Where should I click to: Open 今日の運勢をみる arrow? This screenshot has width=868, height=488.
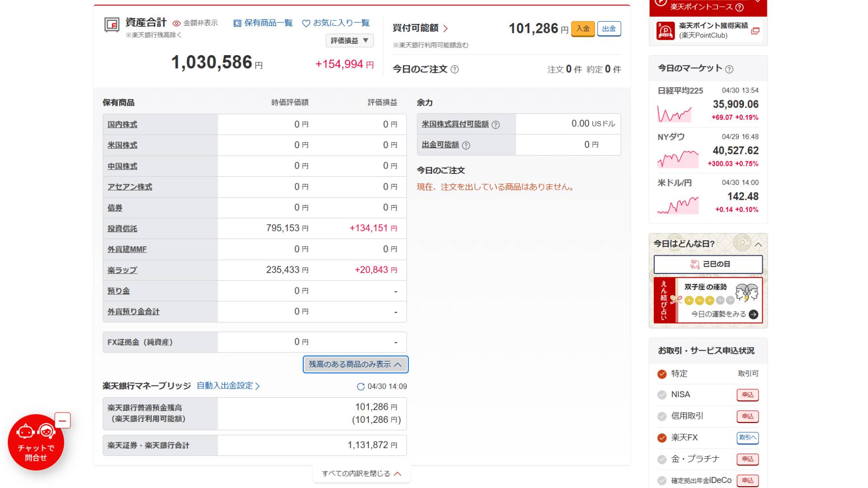[753, 314]
